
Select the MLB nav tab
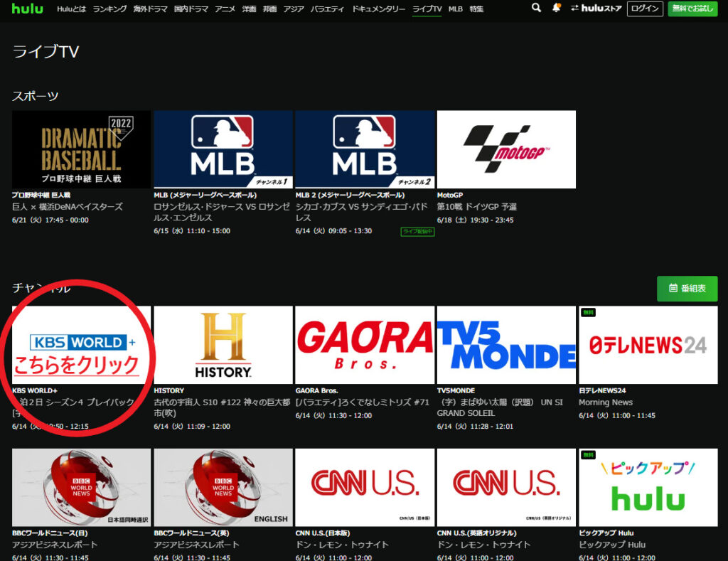tap(455, 9)
